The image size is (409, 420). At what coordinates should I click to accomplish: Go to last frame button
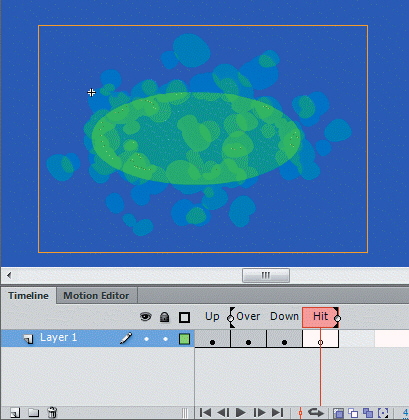tap(277, 413)
